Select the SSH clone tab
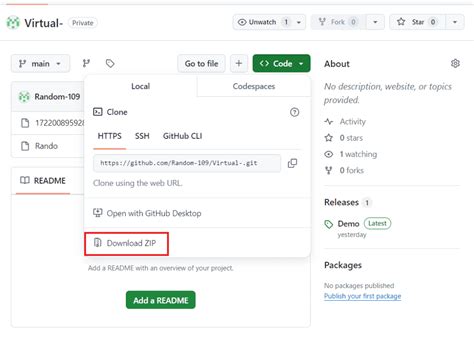Image resolution: width=474 pixels, height=364 pixels. point(142,136)
